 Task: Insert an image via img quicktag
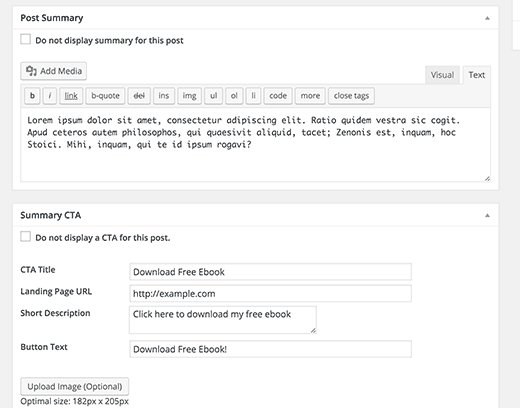(x=189, y=96)
